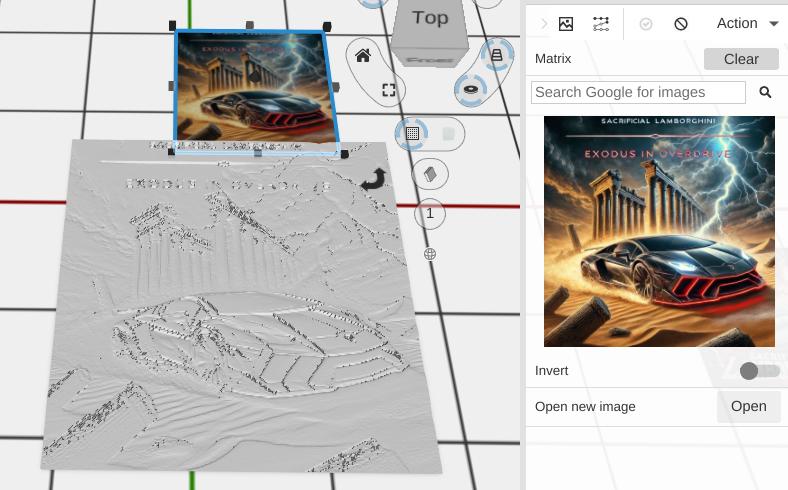Screen dimensions: 788x490
Task: Select the image tab icon in panel
Action: coord(566,23)
